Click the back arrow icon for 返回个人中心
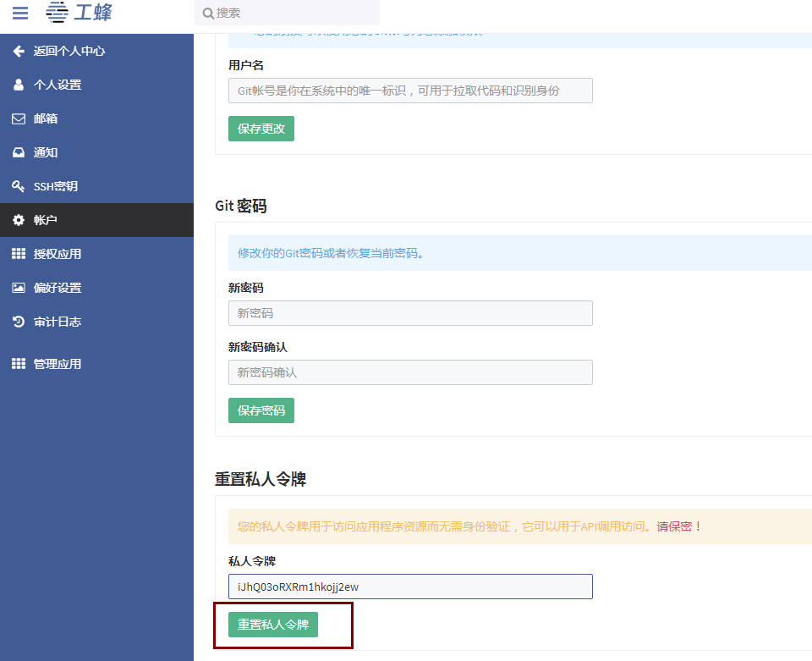 [19, 51]
